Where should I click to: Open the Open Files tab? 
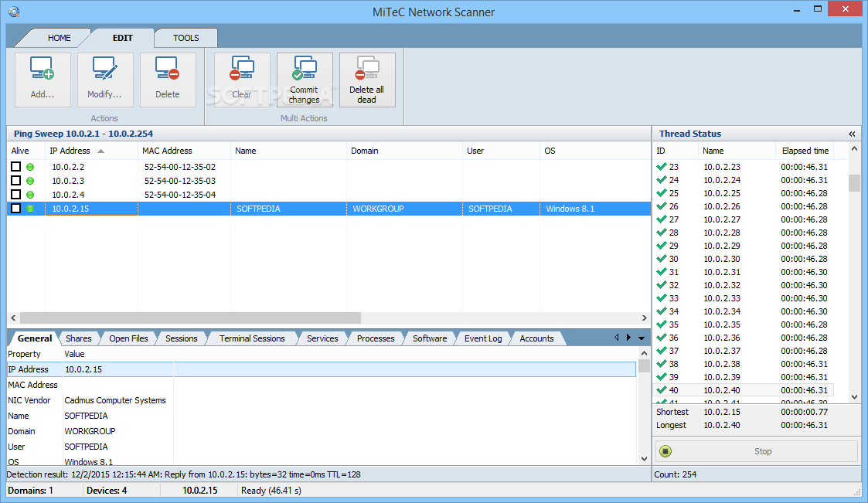pyautogui.click(x=128, y=338)
